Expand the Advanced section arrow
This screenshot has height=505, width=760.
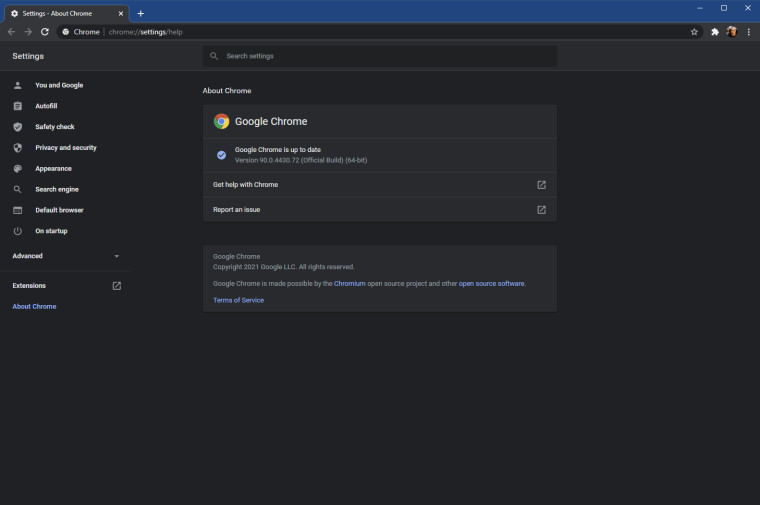(x=116, y=256)
